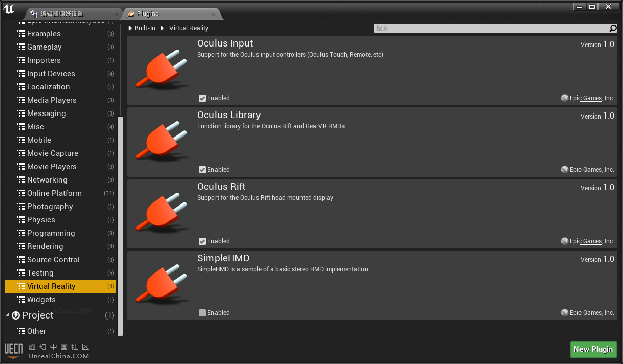Close the Plugins tab
Screen dimensions: 623x364
[x=213, y=14]
